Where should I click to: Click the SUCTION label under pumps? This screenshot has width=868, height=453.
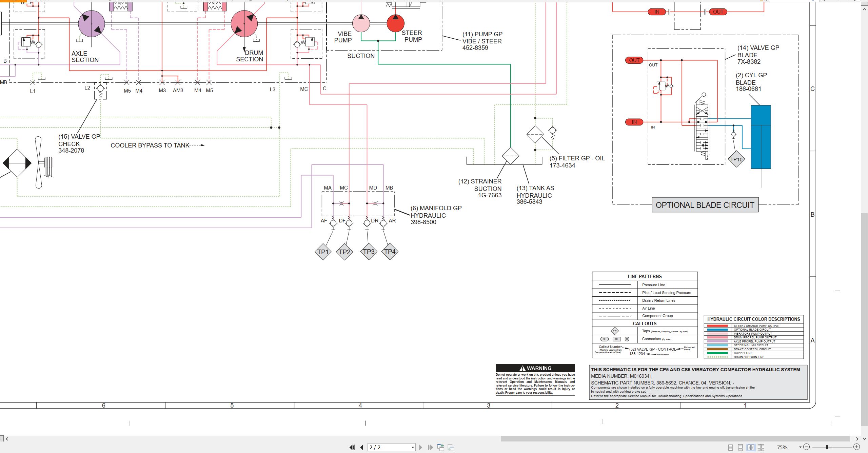point(361,56)
